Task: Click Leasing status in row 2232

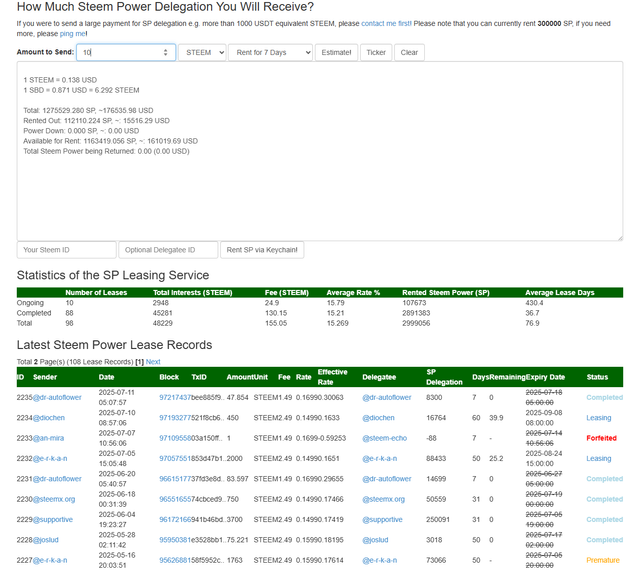Action: pos(599,458)
